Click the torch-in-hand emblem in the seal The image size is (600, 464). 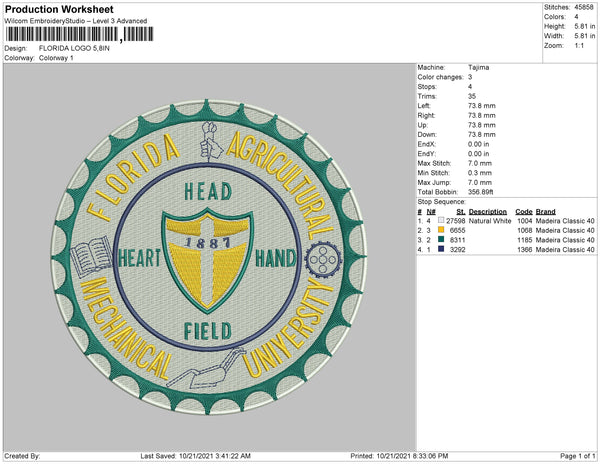[x=211, y=141]
